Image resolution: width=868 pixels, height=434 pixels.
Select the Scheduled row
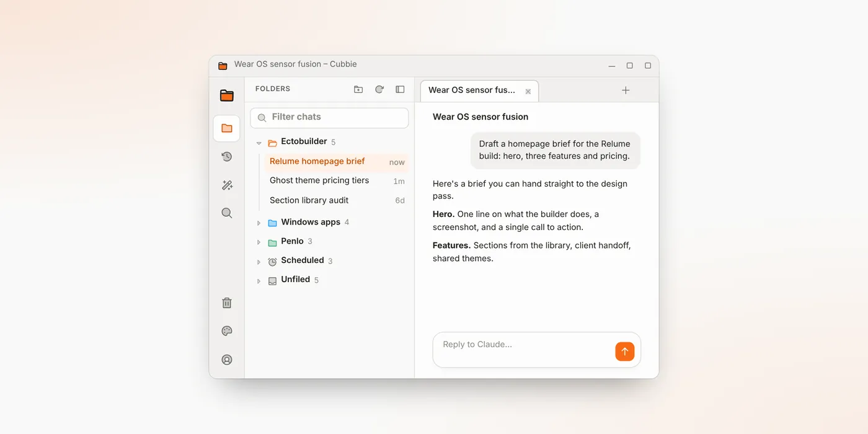pos(329,261)
